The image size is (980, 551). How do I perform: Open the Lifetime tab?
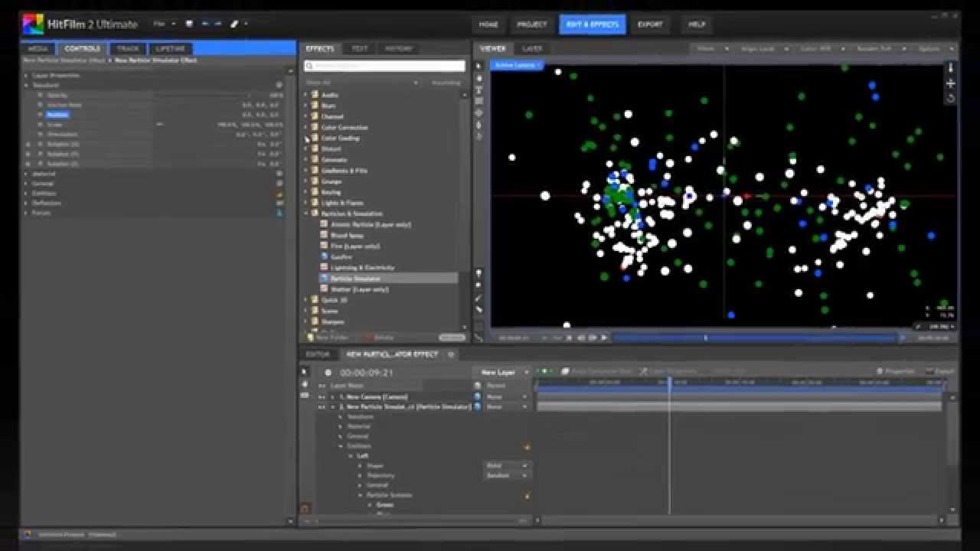[x=170, y=48]
